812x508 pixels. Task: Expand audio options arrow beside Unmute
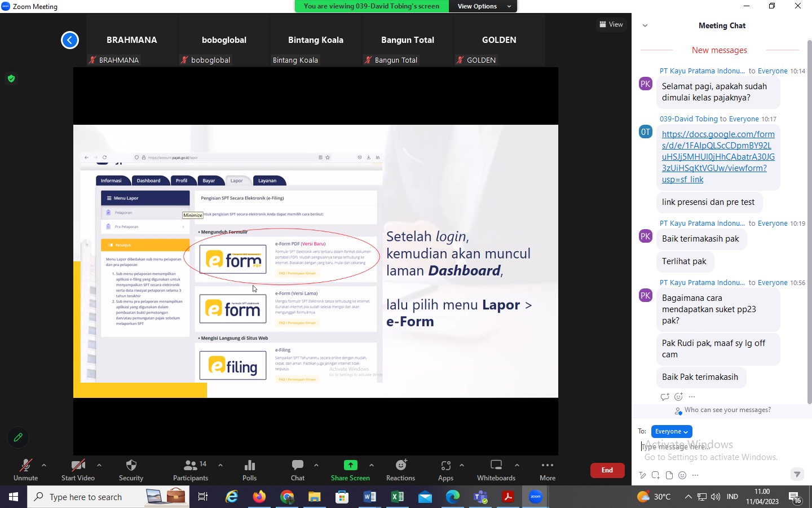(44, 465)
